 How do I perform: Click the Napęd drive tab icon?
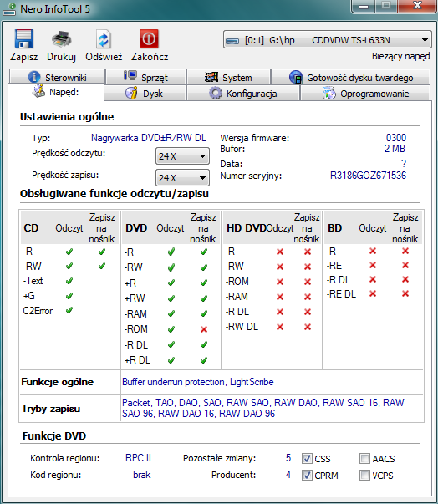(38, 91)
